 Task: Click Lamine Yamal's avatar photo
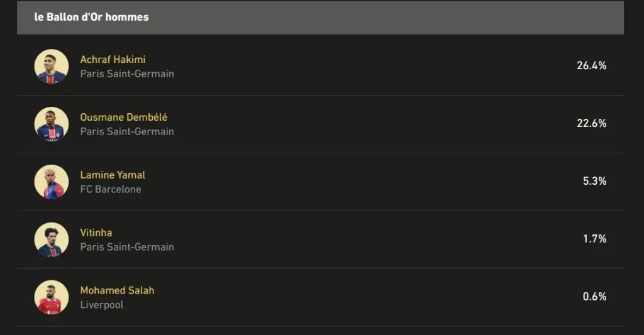tap(52, 182)
